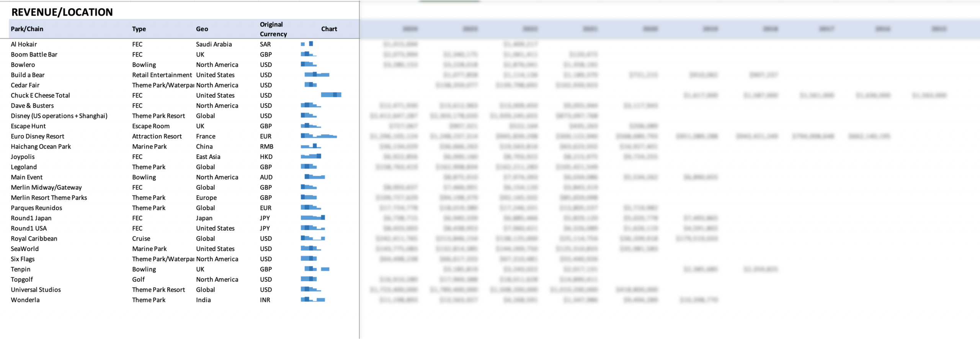Select the Tenpin row sparkline chart
980x339 pixels.
pos(317,269)
